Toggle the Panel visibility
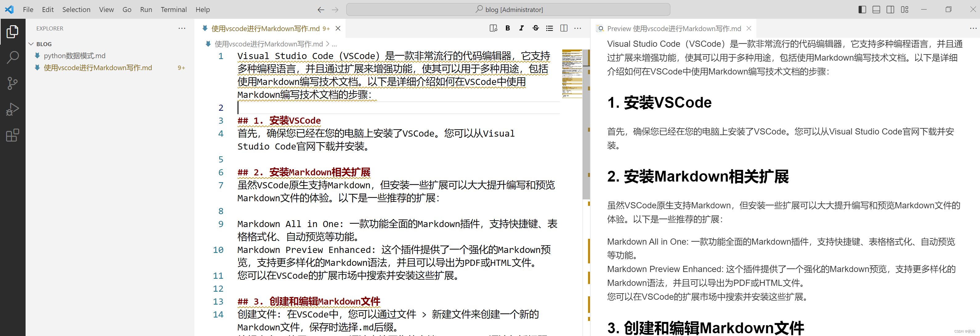The image size is (980, 336). click(876, 10)
